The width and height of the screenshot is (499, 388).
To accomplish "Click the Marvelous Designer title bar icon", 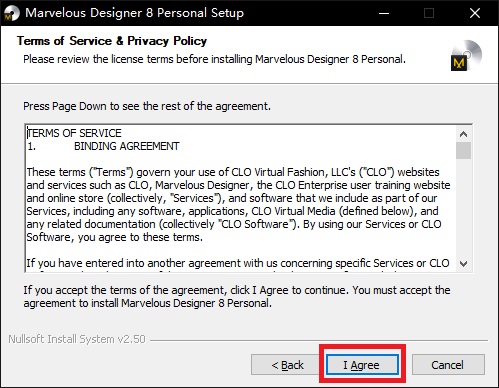I will click(12, 13).
